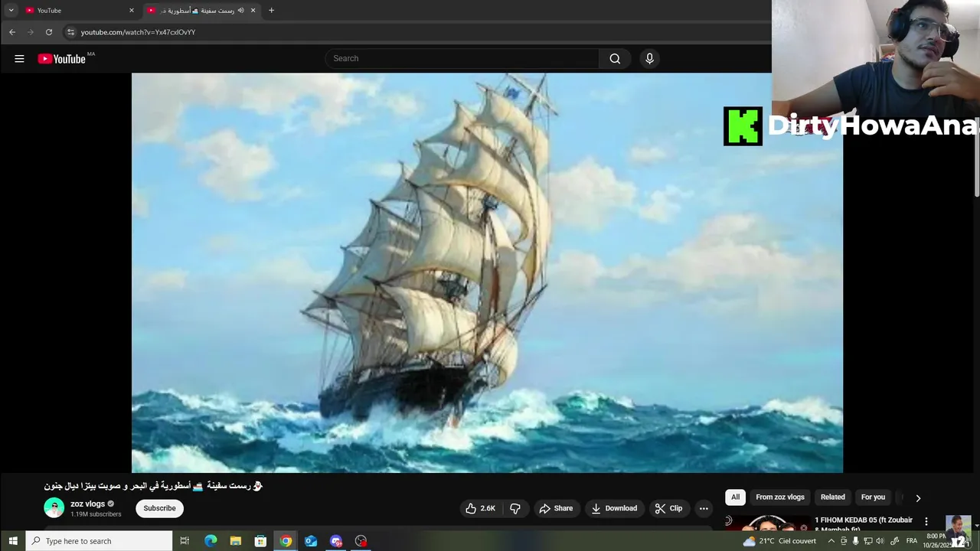Show more filter chips with right arrow
Image resolution: width=980 pixels, height=551 pixels.
pos(918,497)
